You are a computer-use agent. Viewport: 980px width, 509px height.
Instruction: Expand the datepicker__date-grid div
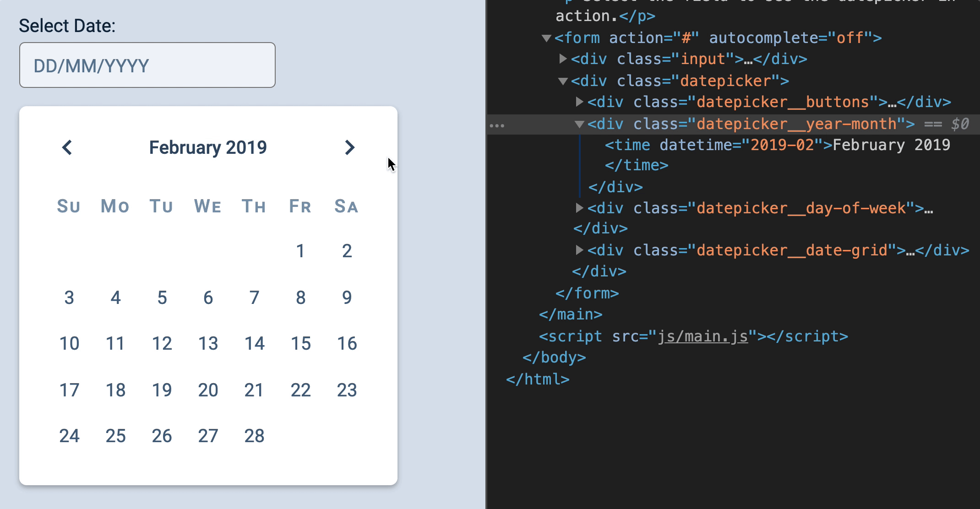click(x=579, y=250)
